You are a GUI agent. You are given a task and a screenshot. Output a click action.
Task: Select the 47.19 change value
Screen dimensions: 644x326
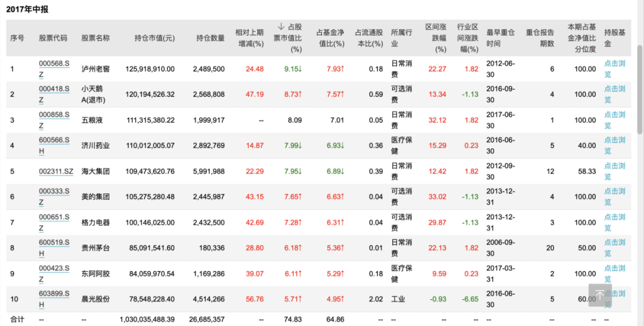tap(255, 94)
